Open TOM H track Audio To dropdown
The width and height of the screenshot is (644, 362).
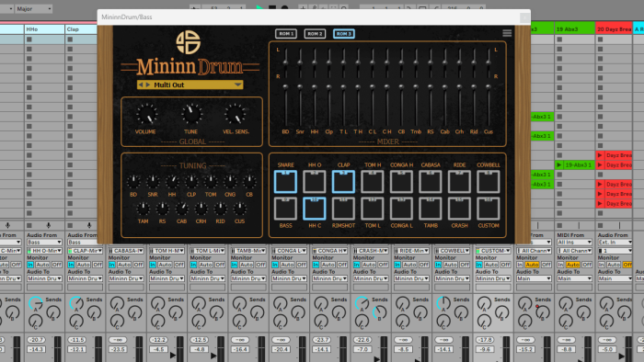pyautogui.click(x=167, y=278)
